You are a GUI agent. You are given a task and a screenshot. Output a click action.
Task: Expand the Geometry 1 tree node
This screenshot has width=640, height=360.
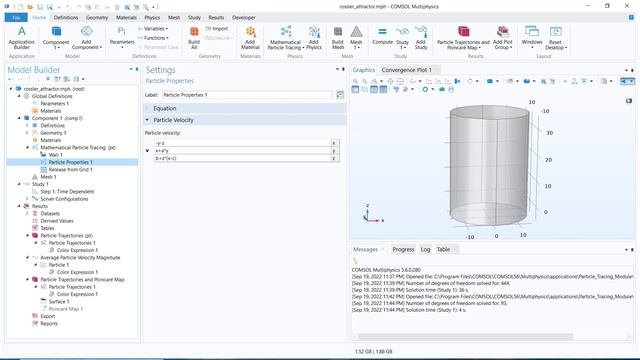27,133
